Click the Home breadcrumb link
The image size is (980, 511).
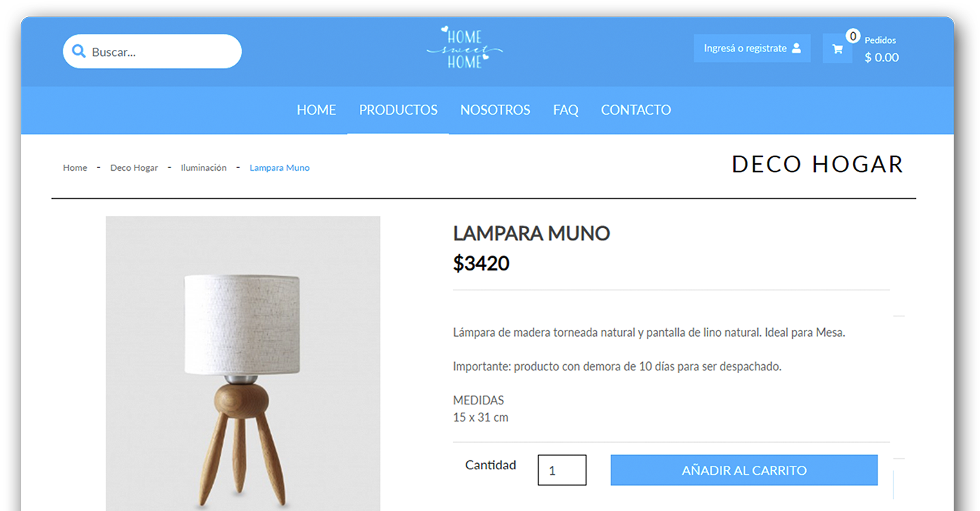click(75, 167)
